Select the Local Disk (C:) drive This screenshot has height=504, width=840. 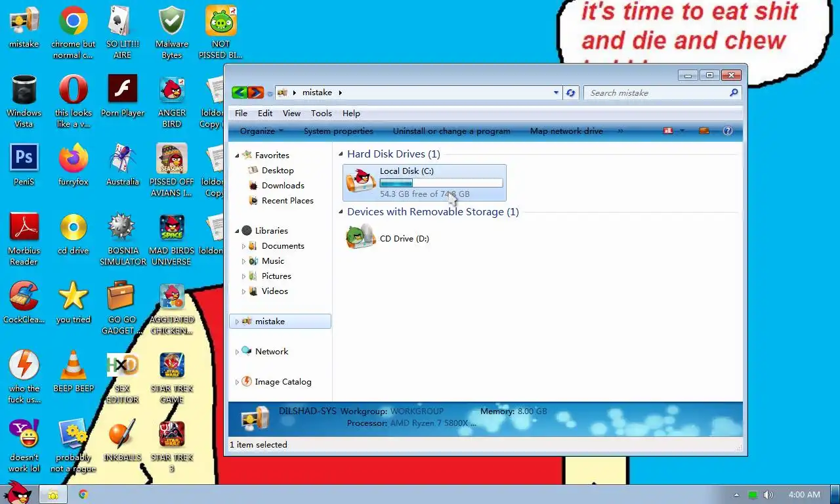[425, 182]
